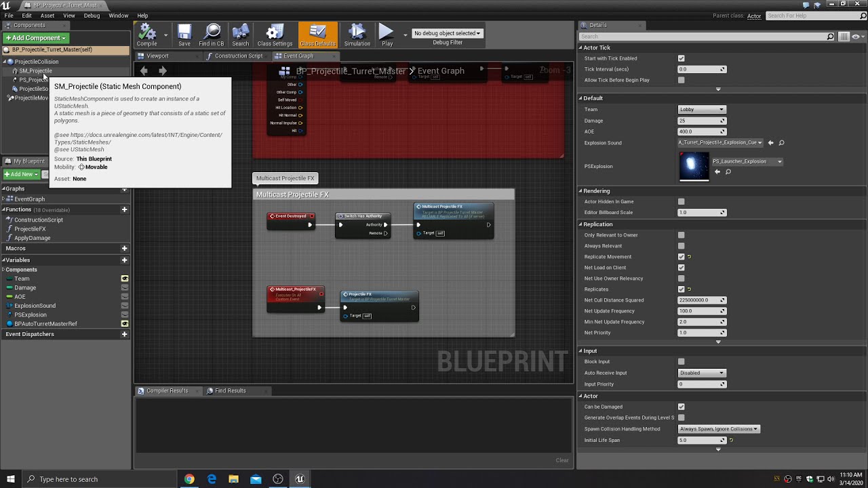Toggle editable eye for the Team variable
This screenshot has height=488, width=868.
tap(125, 279)
